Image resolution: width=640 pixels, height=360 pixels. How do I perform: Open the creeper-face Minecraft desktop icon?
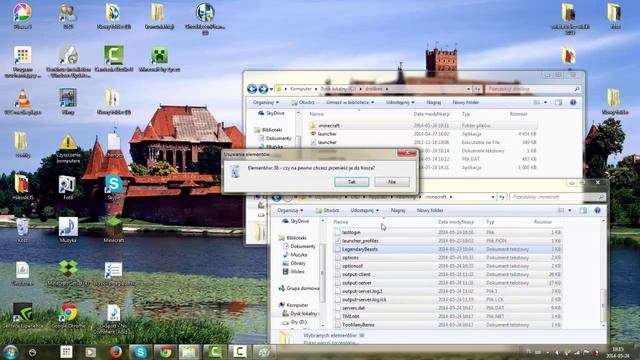[x=160, y=59]
